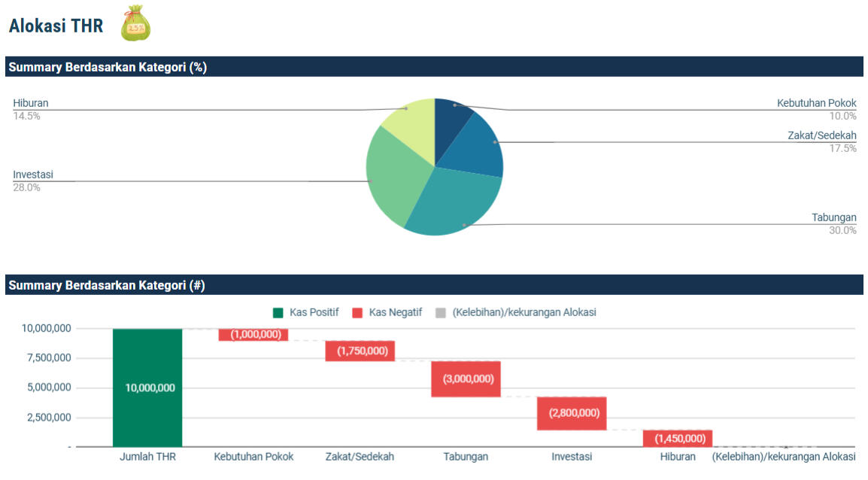Screen dimensions: 868x480
Task: Click the red (3,000,000) Tabungan bar
Action: (466, 378)
